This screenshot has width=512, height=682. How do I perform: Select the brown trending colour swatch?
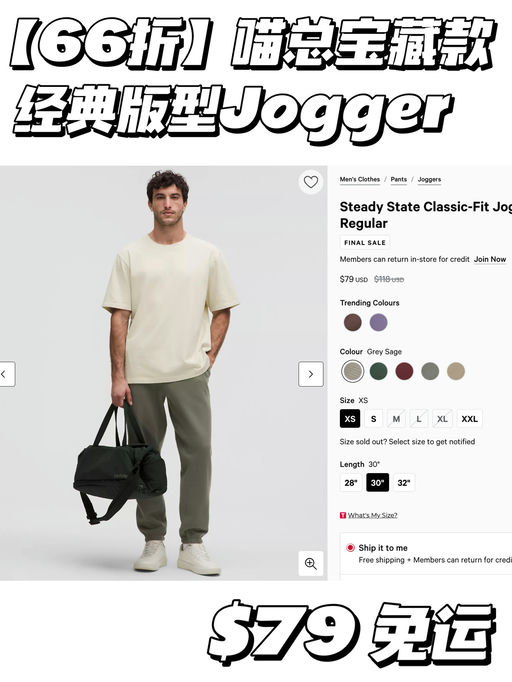[x=353, y=323]
